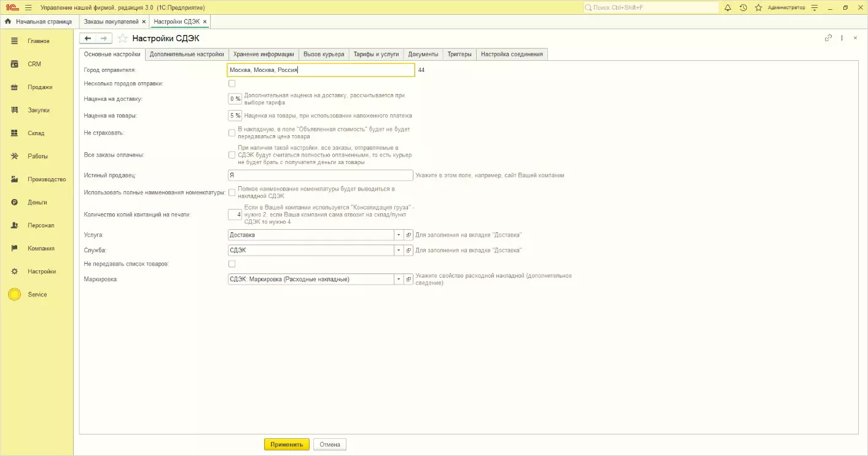
Task: Open the Хранение информации tab
Action: click(x=264, y=54)
